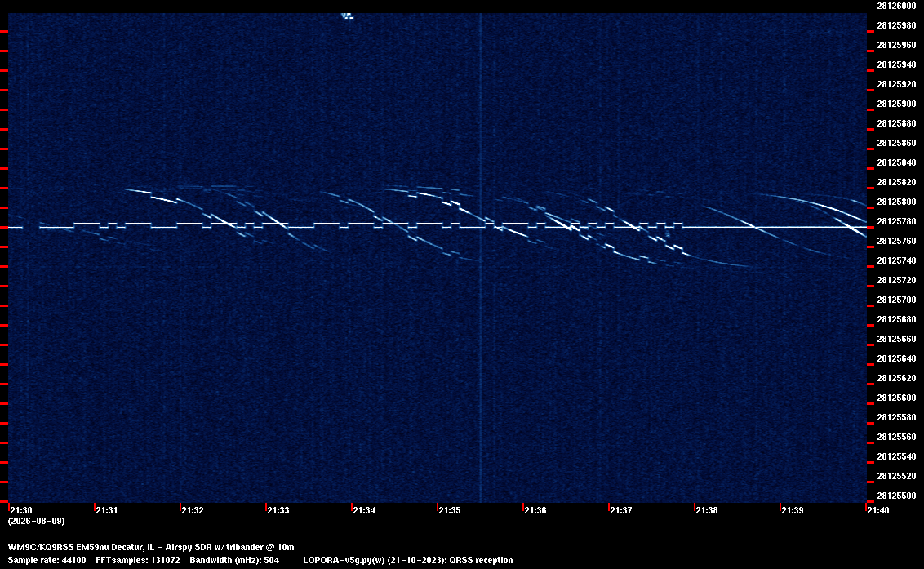
Task: Click the 28125860 frequency label
Action: [x=896, y=143]
